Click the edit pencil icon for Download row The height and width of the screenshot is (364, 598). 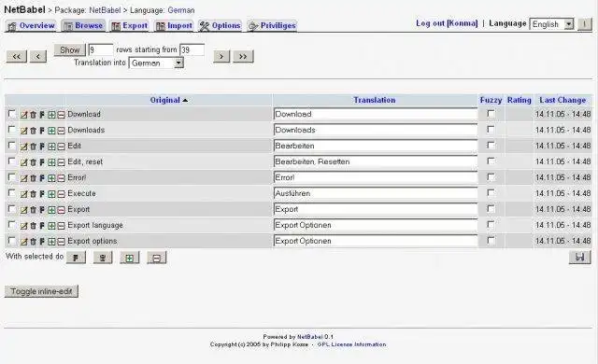point(23,115)
